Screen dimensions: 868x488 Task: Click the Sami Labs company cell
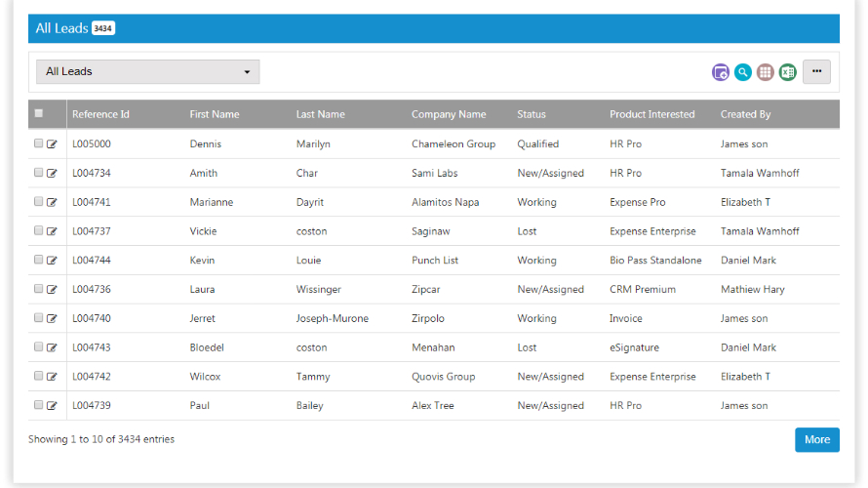point(435,174)
